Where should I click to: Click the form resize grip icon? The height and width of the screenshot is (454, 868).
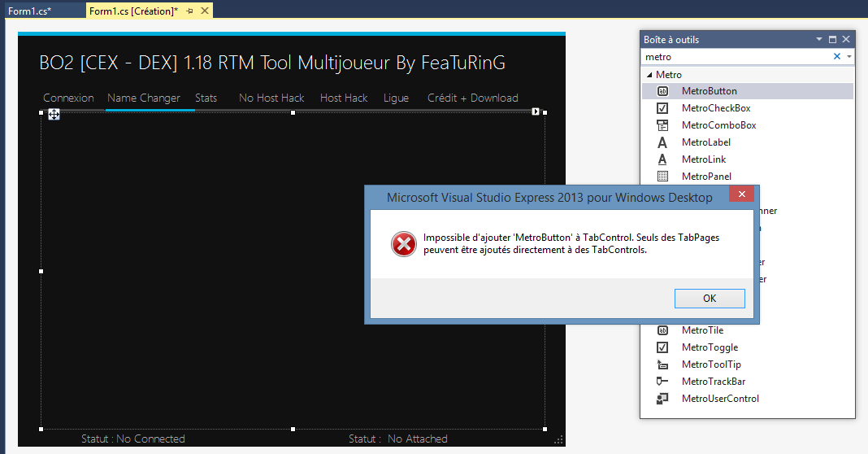(x=558, y=439)
